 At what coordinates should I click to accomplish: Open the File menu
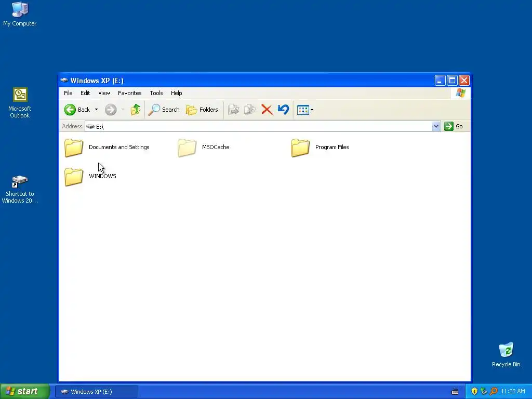tap(68, 93)
